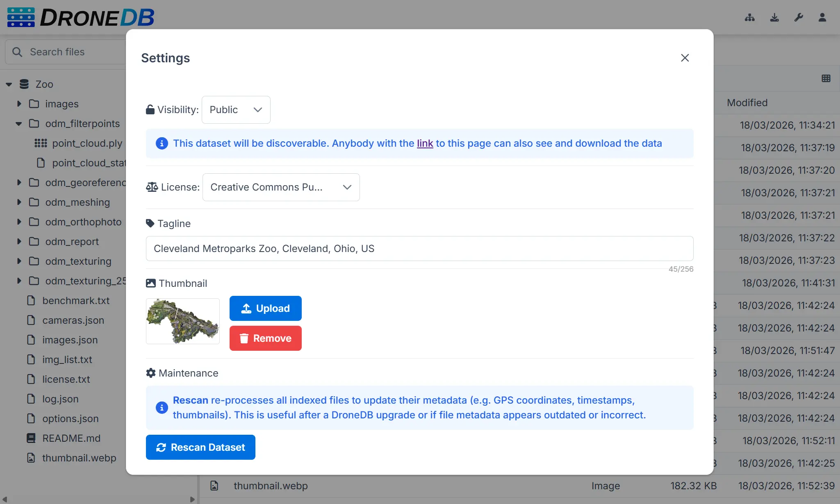Screen dimensions: 840x504
Task: Open the License dropdown
Action: point(281,187)
